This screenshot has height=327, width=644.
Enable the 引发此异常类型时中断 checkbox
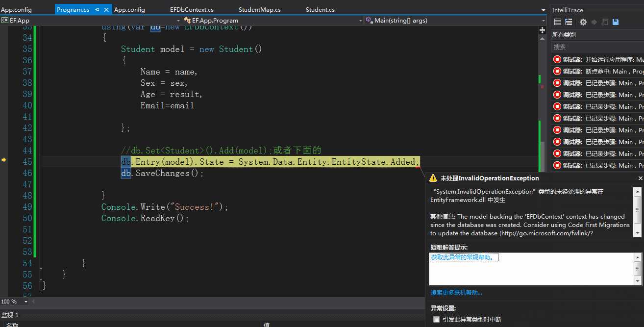[x=436, y=320]
